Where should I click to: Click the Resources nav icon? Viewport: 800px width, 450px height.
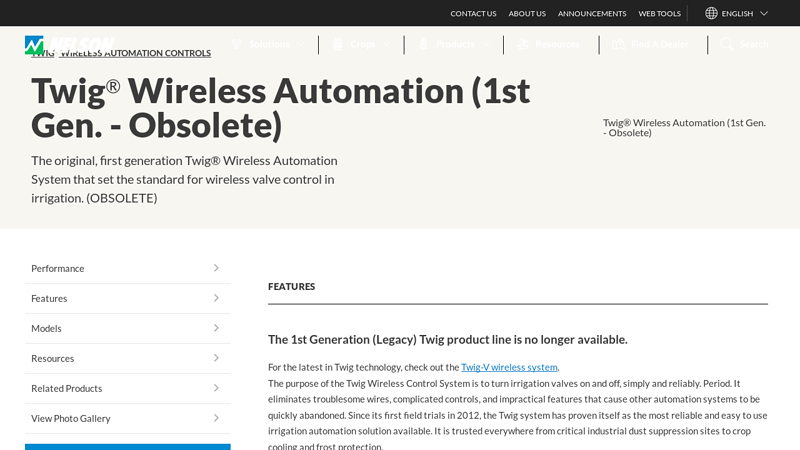(x=522, y=44)
